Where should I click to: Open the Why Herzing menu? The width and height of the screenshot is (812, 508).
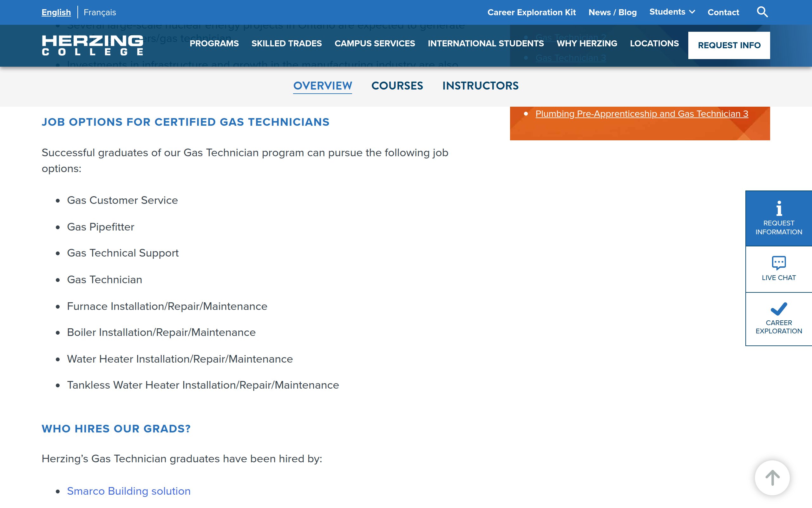point(587,43)
